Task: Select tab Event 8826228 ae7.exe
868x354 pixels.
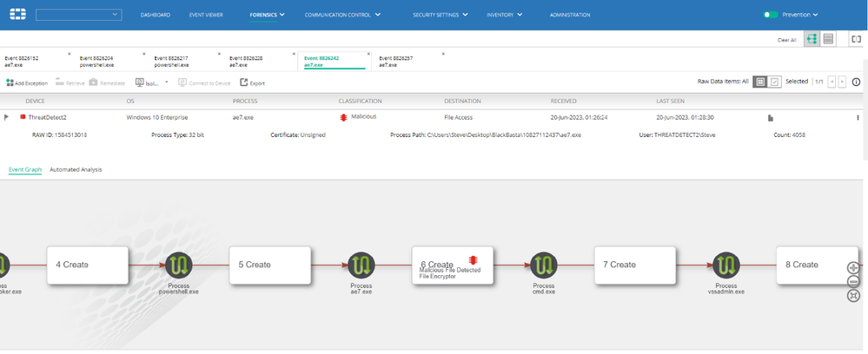Action: [x=247, y=61]
